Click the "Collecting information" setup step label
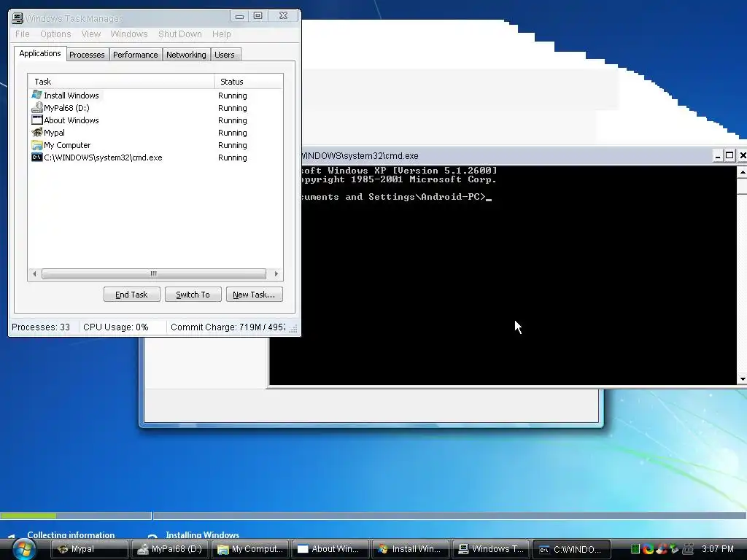The image size is (747, 560). (71, 534)
